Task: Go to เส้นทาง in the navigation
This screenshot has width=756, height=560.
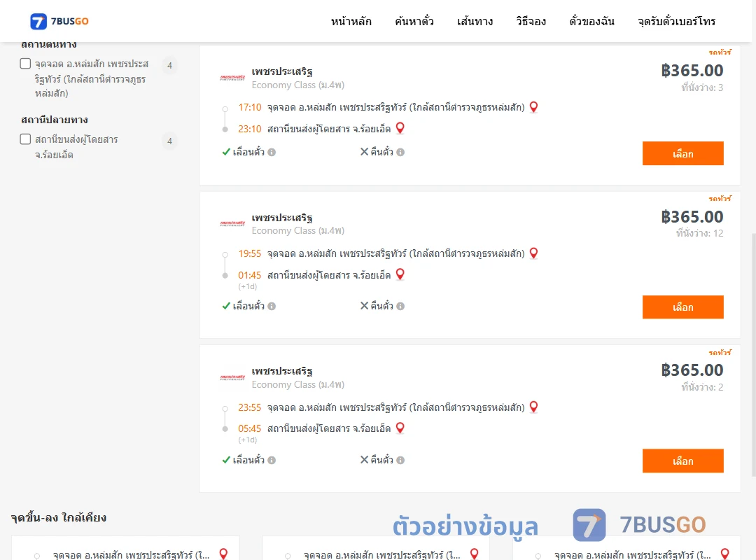Action: (x=475, y=22)
